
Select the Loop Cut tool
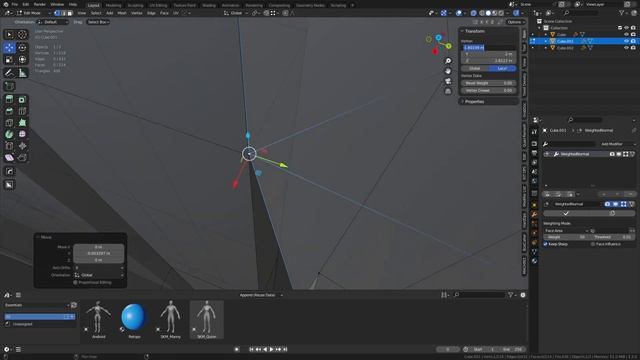pyautogui.click(x=22, y=111)
